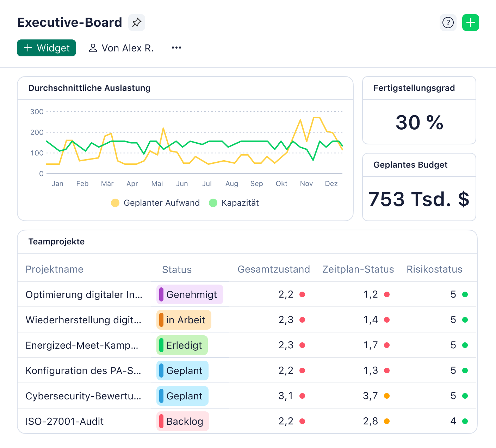Add a new Widget
Image resolution: width=496 pixels, height=448 pixels.
(46, 48)
